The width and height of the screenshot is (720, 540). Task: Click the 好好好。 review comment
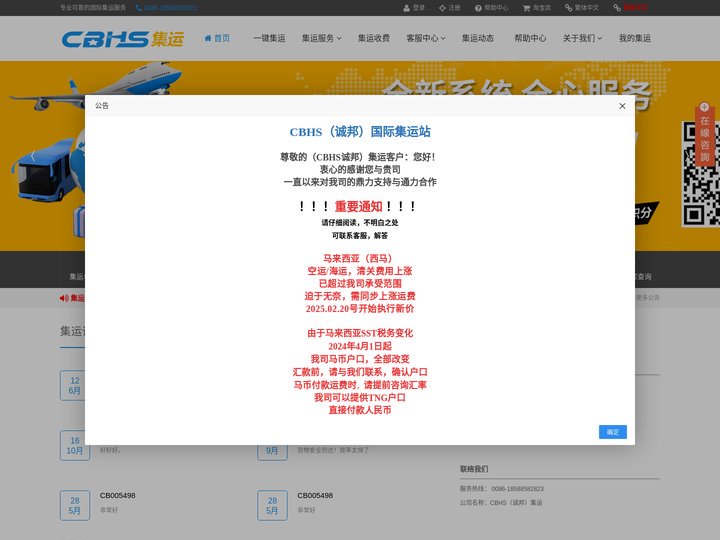coord(110,450)
